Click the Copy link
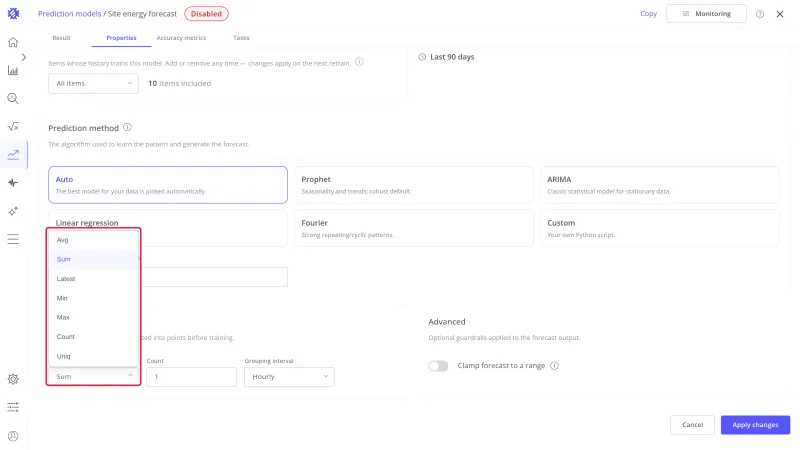Image resolution: width=800 pixels, height=450 pixels. pyautogui.click(x=648, y=14)
